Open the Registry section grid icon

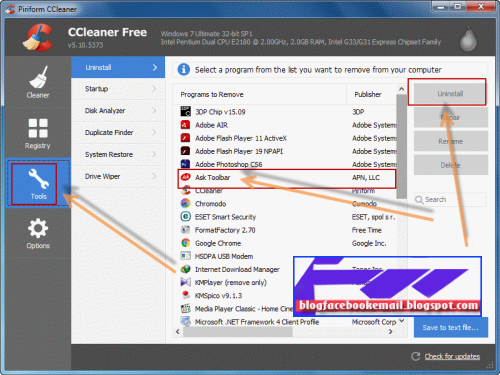(x=38, y=128)
